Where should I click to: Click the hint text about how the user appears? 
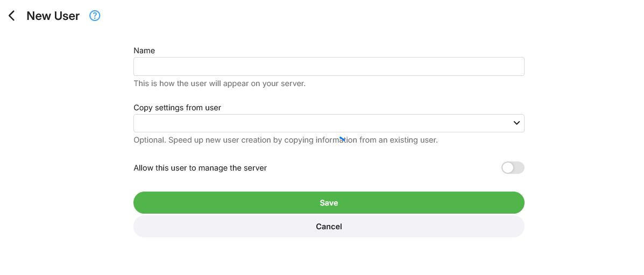click(220, 83)
